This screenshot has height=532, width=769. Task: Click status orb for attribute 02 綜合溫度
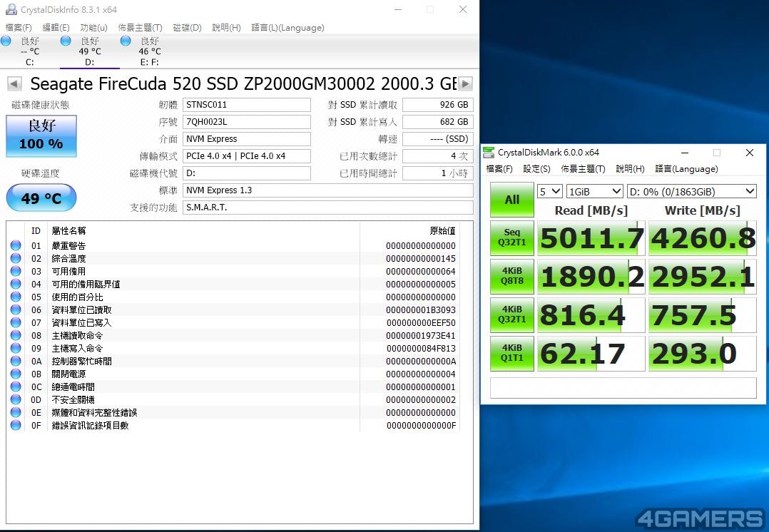click(16, 258)
